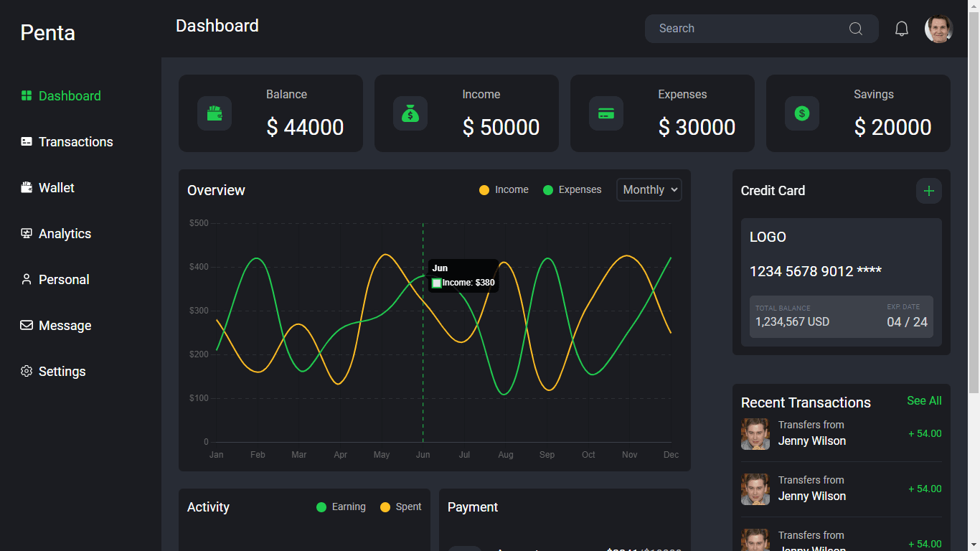Click the Analytics monitor icon in sidebar
Screen dimensions: 980x551
pyautogui.click(x=27, y=233)
